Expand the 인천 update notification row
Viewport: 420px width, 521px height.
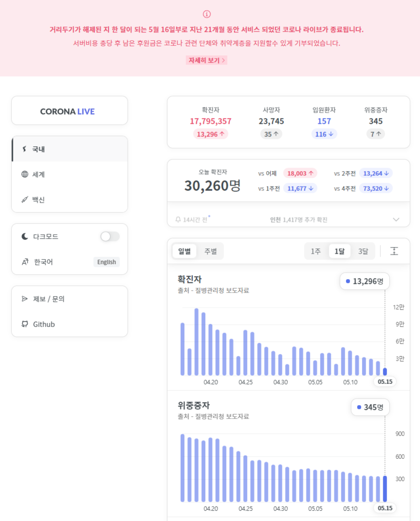(x=396, y=220)
